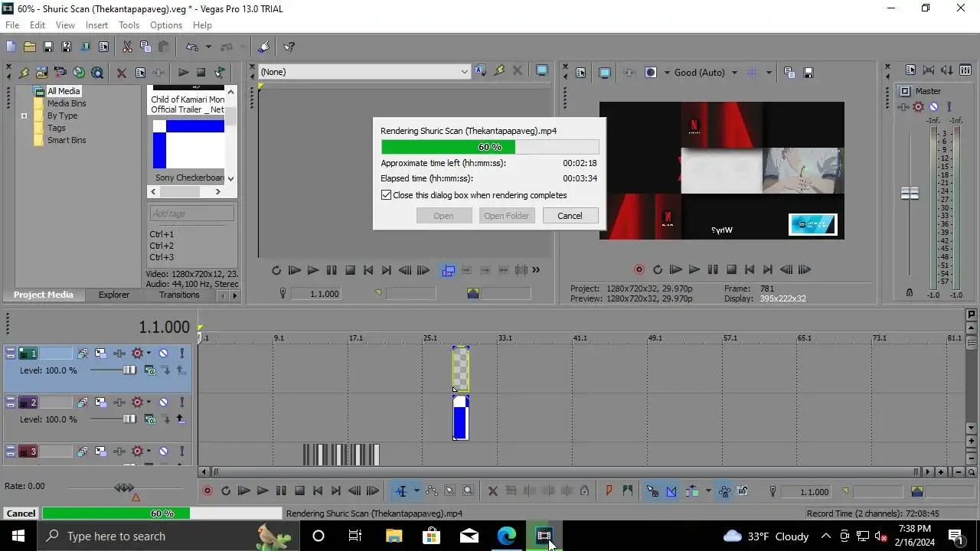This screenshot has height=551, width=980.
Task: Start media preview in Project Media toolbar
Action: click(183, 73)
